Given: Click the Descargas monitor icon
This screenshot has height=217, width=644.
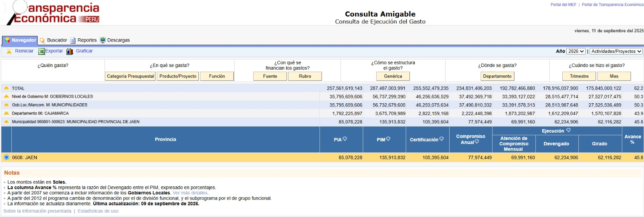Looking at the screenshot, I should click(x=103, y=40).
